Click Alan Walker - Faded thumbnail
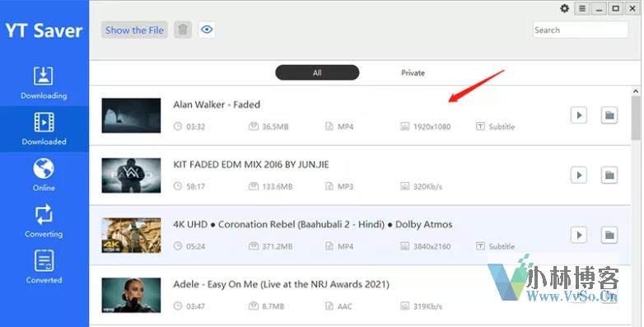The image size is (644, 327). click(132, 115)
